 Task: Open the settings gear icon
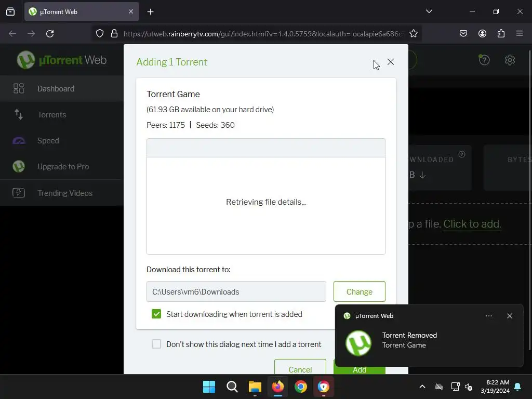click(510, 60)
